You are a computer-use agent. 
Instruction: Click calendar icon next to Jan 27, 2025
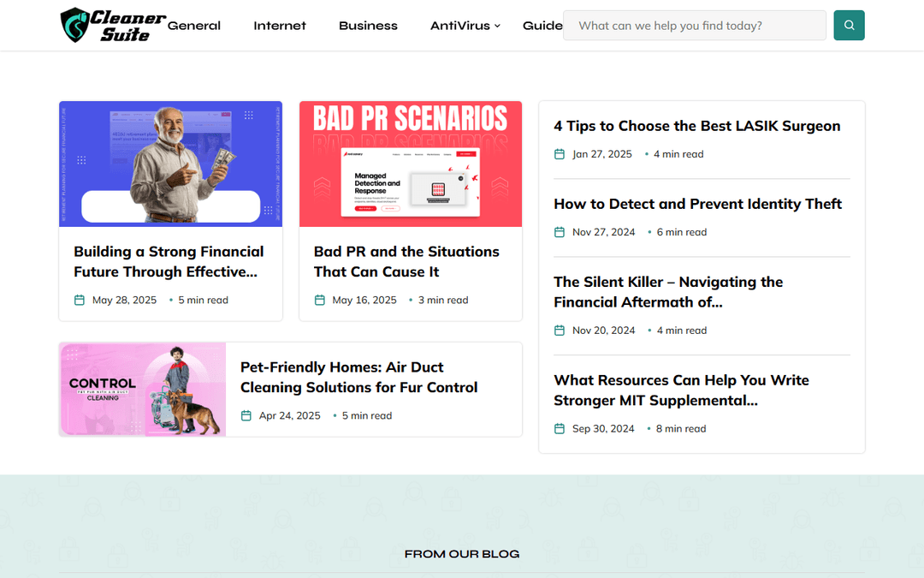point(560,154)
